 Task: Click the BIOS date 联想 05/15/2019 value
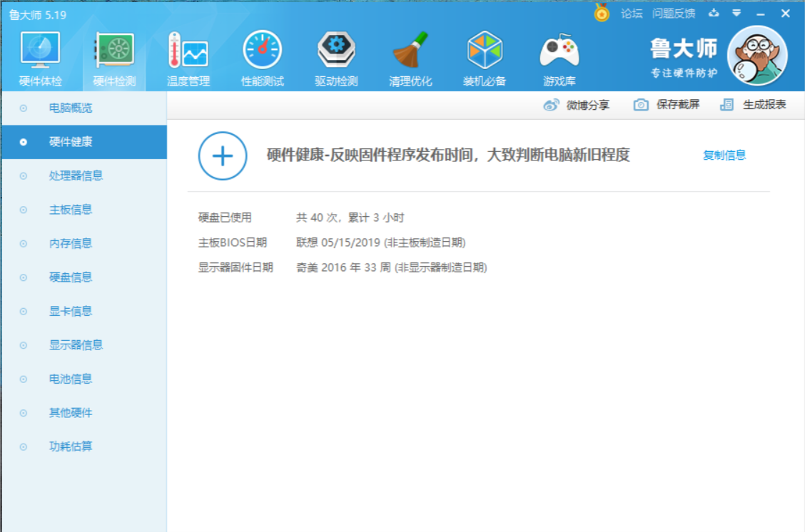[381, 242]
